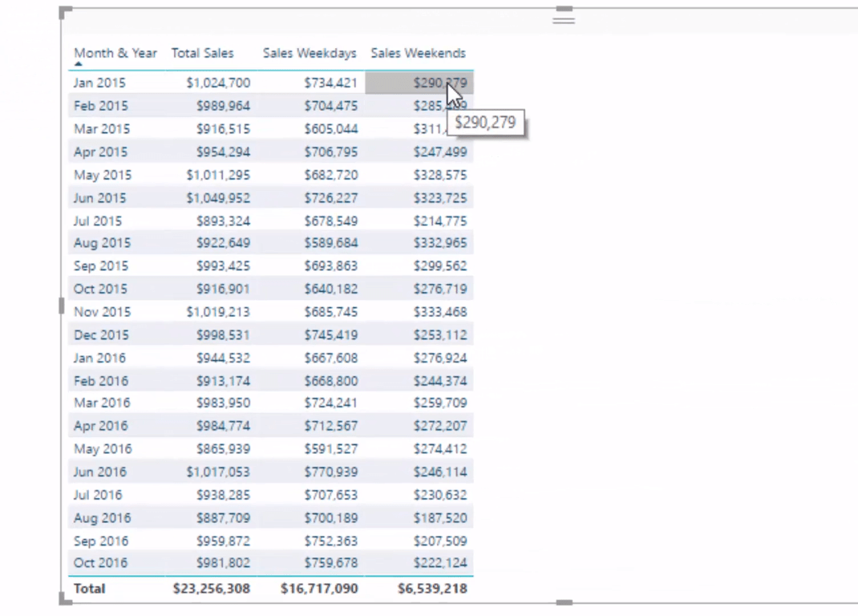Click the top edge resize handle

point(565,9)
